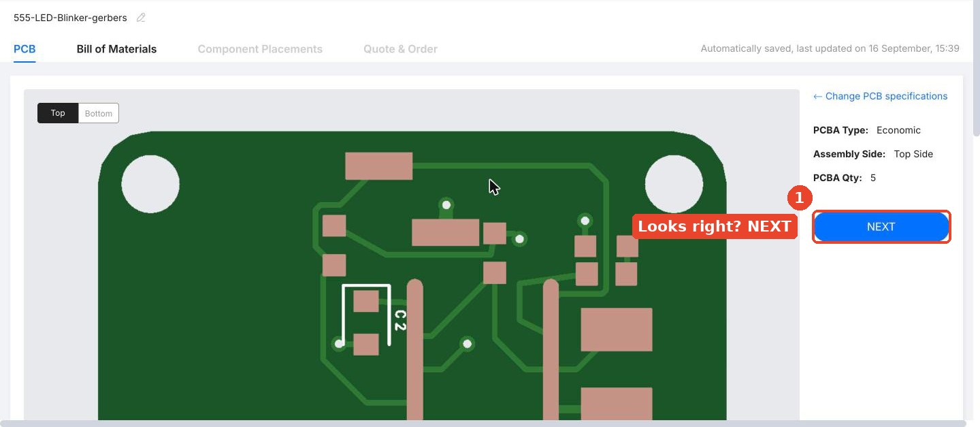Click the Looks right? NEXT callout label
This screenshot has height=427, width=980.
point(715,226)
